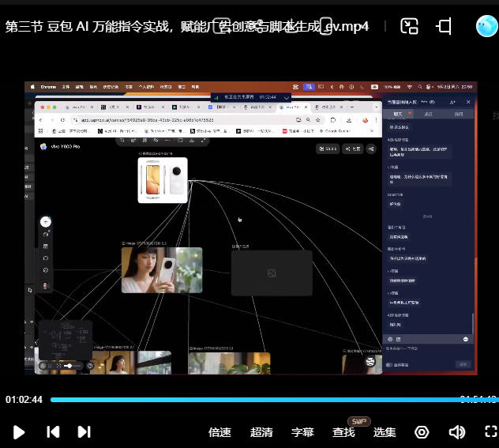Image resolution: width=499 pixels, height=448 pixels.
Task: Open the browser downloads icon
Action: [349, 120]
